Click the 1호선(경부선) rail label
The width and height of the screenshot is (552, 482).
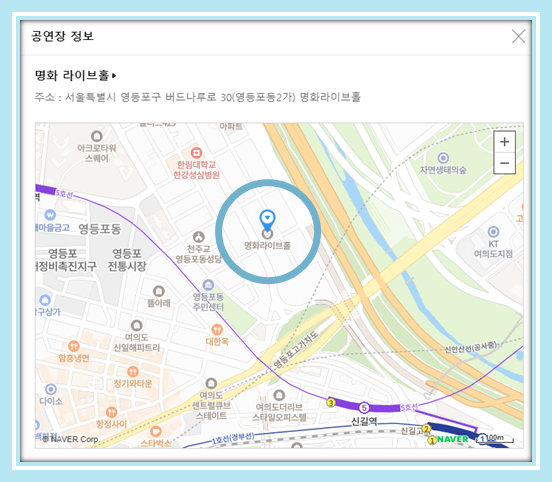[233, 438]
